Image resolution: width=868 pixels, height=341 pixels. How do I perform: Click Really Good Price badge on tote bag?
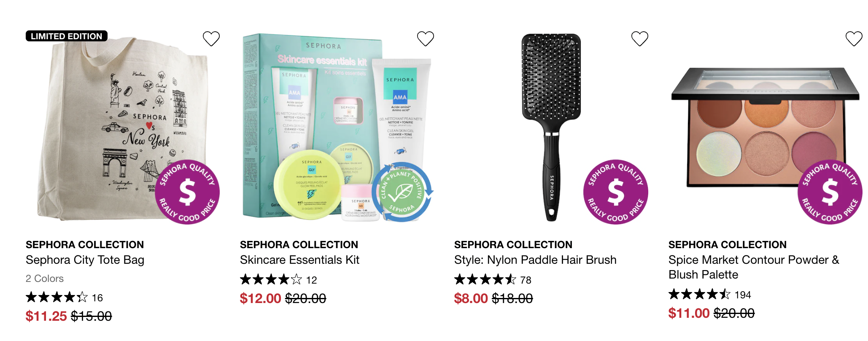coord(187,192)
